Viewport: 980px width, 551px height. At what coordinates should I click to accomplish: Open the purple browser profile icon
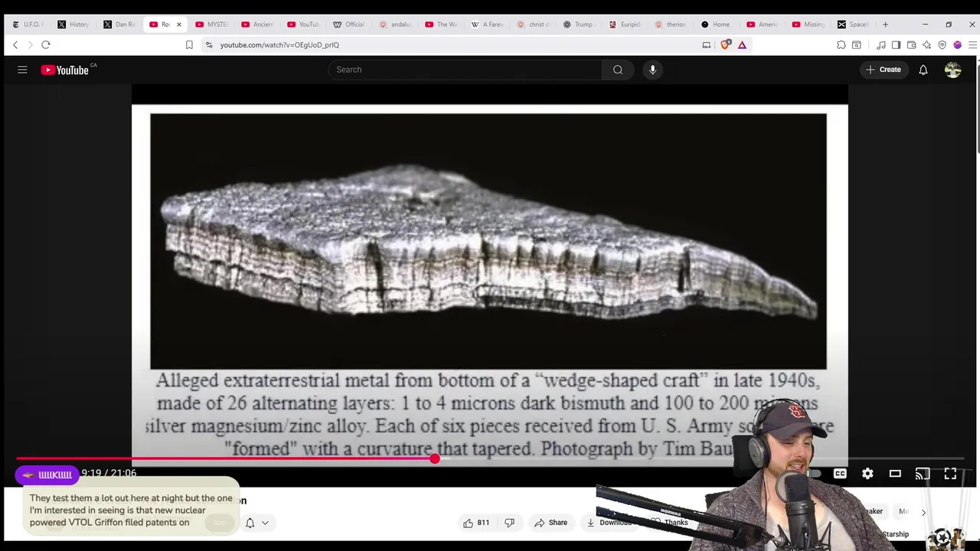click(x=958, y=45)
